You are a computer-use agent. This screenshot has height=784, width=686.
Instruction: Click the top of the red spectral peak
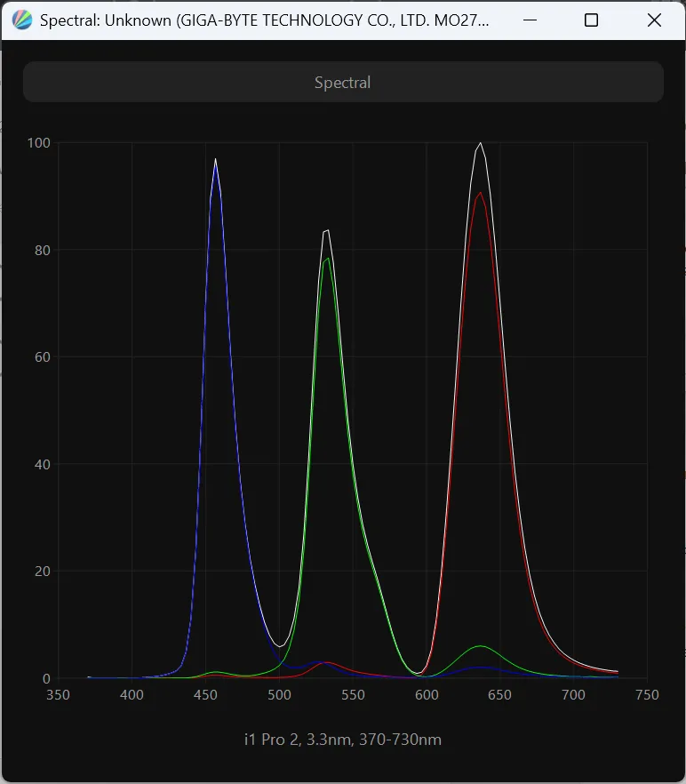(480, 193)
